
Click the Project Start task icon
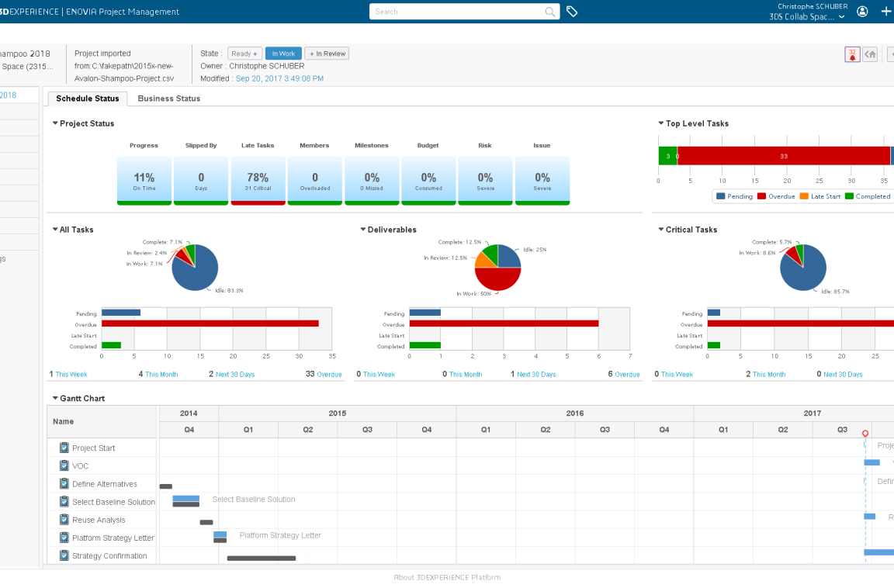pyautogui.click(x=64, y=448)
